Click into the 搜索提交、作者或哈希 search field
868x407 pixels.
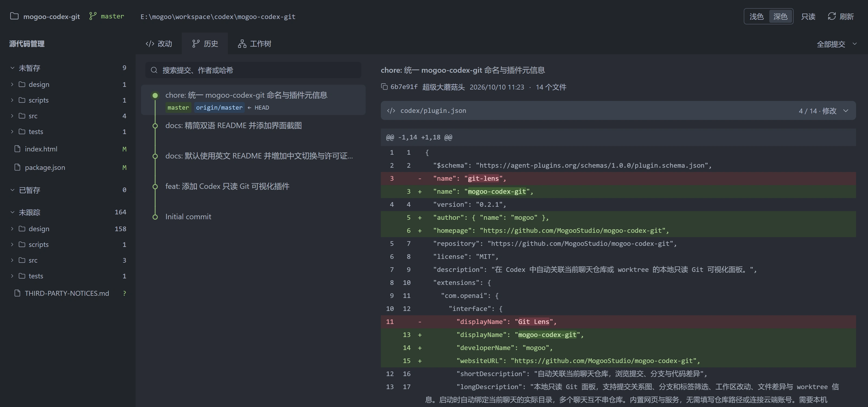point(253,70)
